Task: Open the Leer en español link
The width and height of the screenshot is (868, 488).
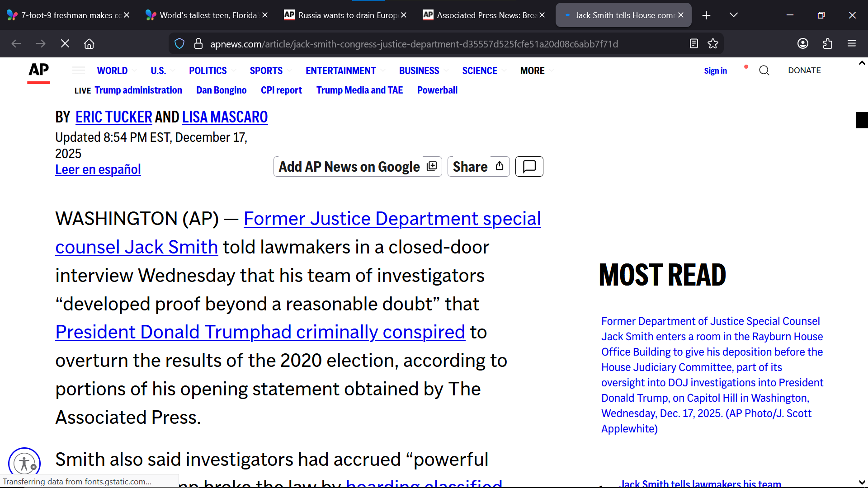Action: (x=98, y=169)
